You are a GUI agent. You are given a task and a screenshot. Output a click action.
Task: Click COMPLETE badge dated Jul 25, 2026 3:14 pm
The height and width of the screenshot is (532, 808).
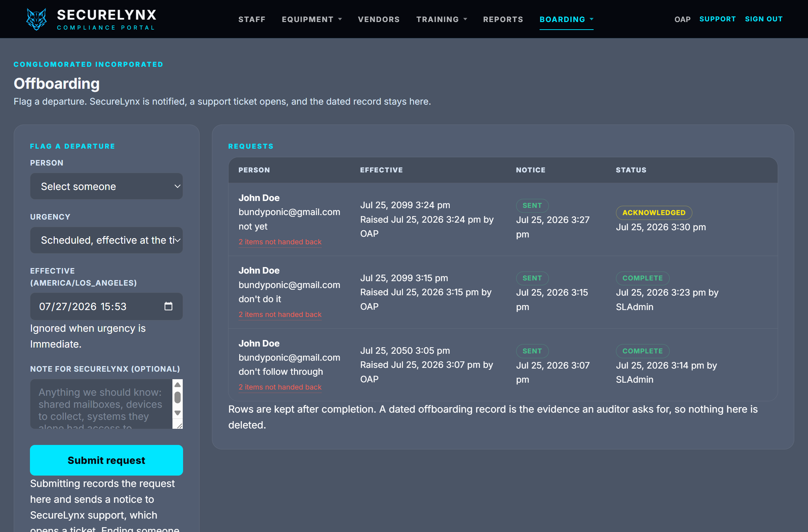pyautogui.click(x=642, y=351)
